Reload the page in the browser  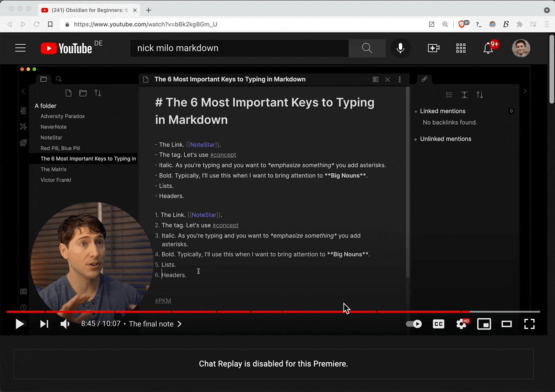coord(37,24)
